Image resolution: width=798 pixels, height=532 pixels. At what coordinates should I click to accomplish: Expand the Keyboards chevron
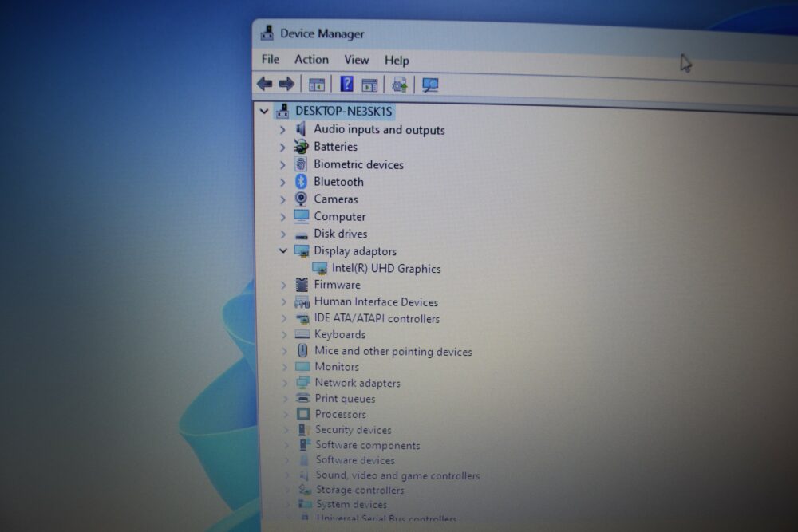click(284, 335)
